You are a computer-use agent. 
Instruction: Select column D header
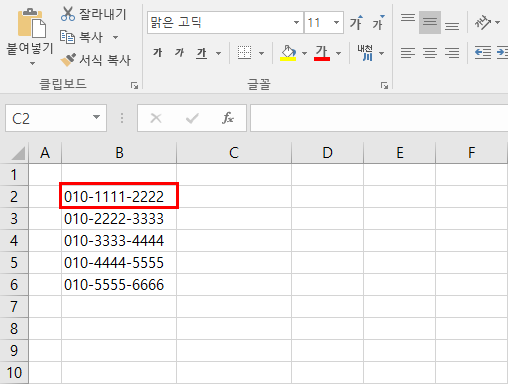pyautogui.click(x=327, y=153)
